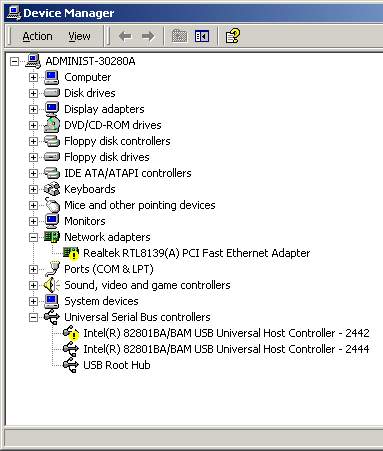This screenshot has width=383, height=451.
Task: Select the Disk drives label
Action: (x=90, y=93)
